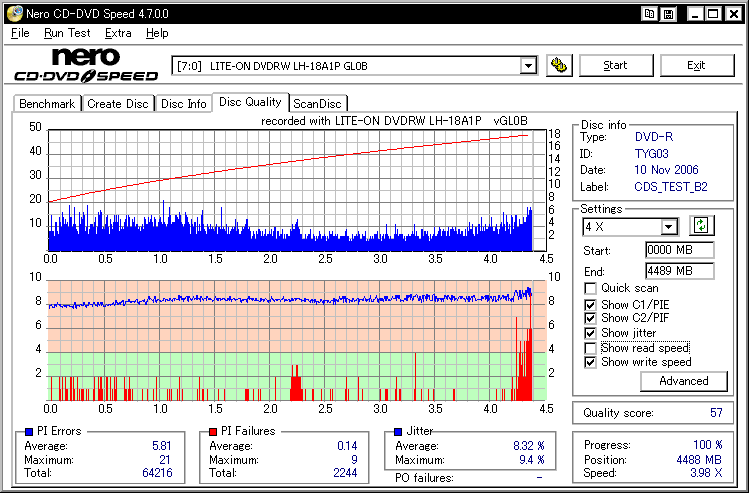Viewport: 749px width, 493px height.
Task: Click the copy-to-clipboard icon in title bar
Action: coord(650,13)
